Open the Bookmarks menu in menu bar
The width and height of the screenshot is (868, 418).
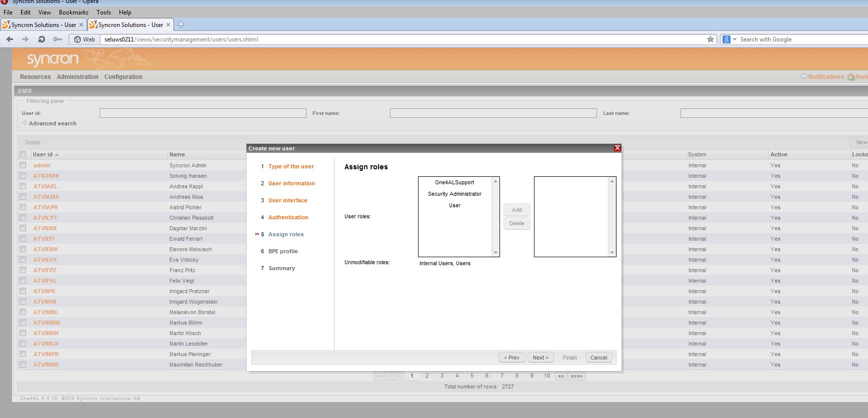click(x=73, y=12)
